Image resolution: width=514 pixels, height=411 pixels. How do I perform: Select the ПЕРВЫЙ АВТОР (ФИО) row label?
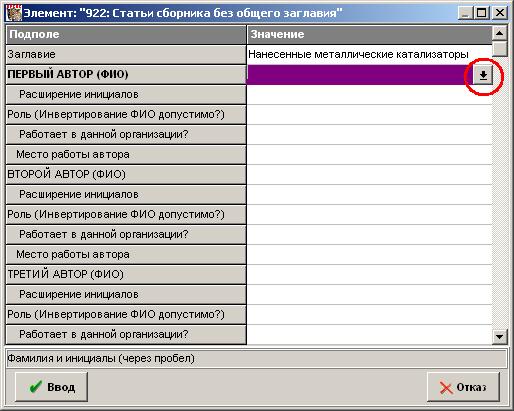[126, 74]
